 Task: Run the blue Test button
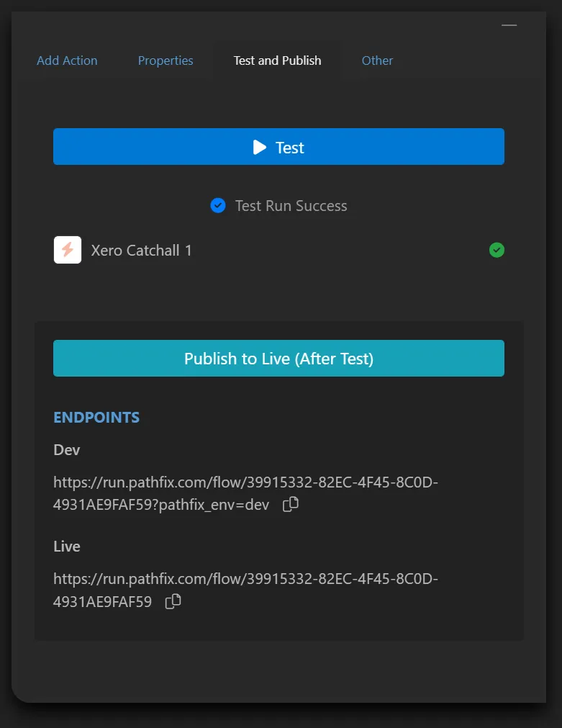(x=278, y=147)
